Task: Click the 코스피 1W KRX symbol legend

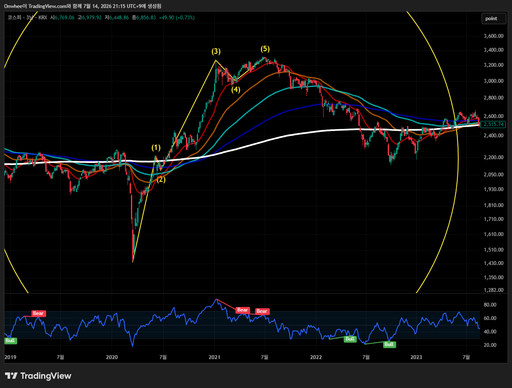Action: coord(27,17)
